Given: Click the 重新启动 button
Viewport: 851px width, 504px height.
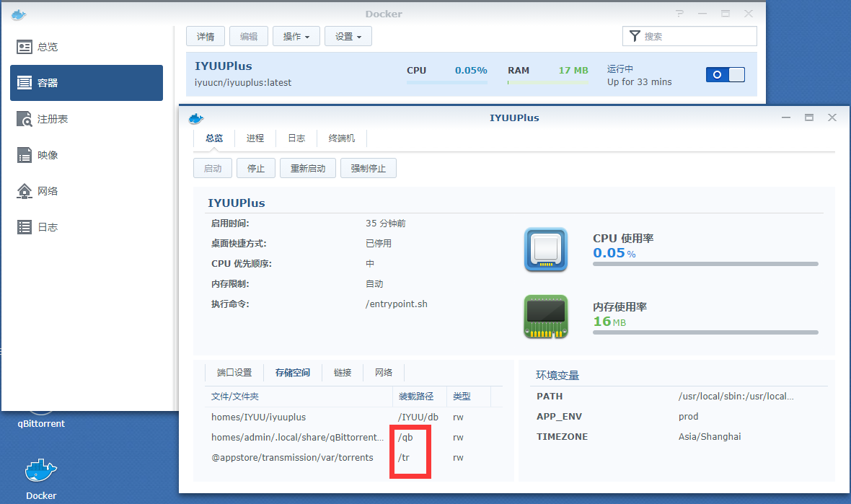Looking at the screenshot, I should point(308,168).
